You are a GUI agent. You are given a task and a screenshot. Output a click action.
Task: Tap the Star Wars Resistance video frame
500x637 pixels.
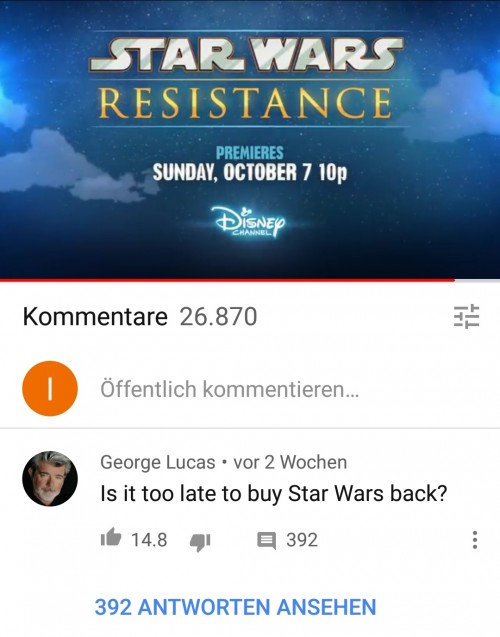pos(250,139)
